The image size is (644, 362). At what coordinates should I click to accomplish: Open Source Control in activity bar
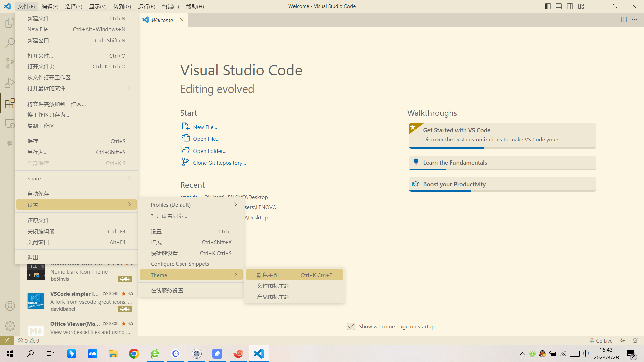10,63
